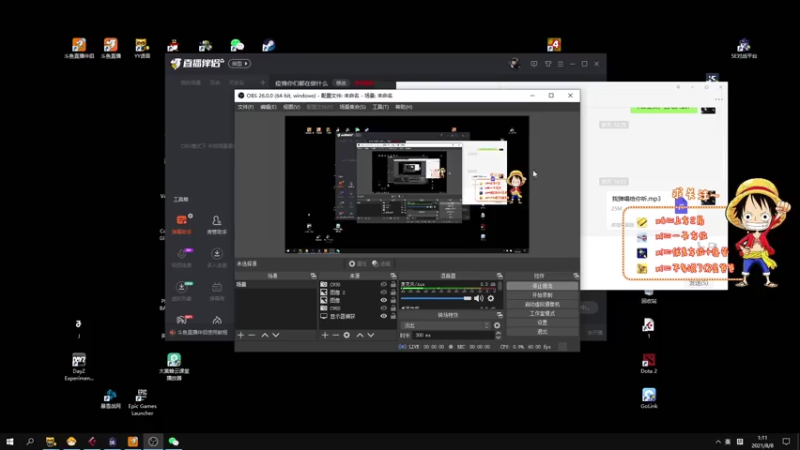The image size is (800, 450).
Task: Pop out the scenes dock
Action: click(313, 276)
